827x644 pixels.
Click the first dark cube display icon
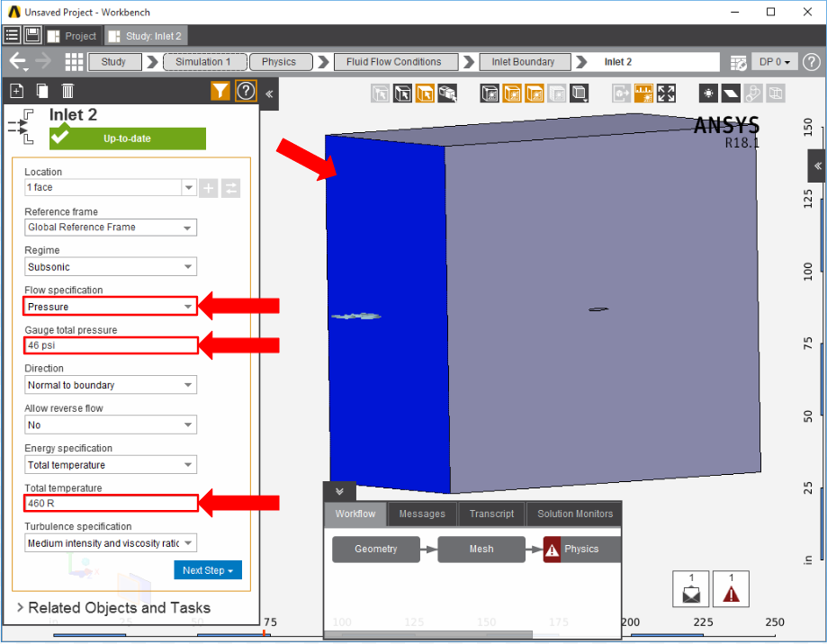(490, 94)
